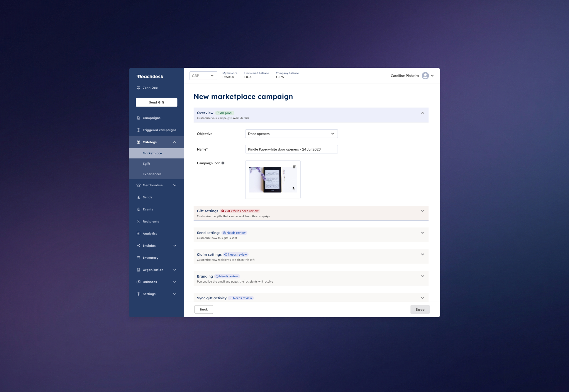Click the campaign Name input field
The image size is (569, 392).
[x=291, y=149]
